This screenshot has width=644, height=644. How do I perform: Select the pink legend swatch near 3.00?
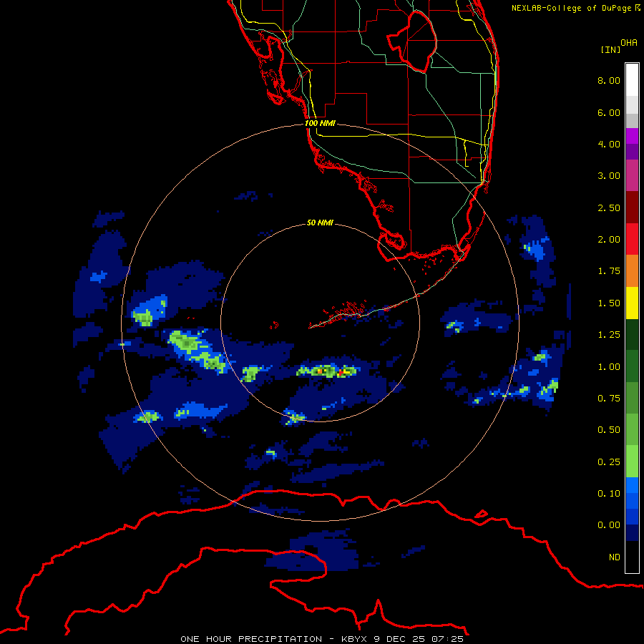[632, 175]
